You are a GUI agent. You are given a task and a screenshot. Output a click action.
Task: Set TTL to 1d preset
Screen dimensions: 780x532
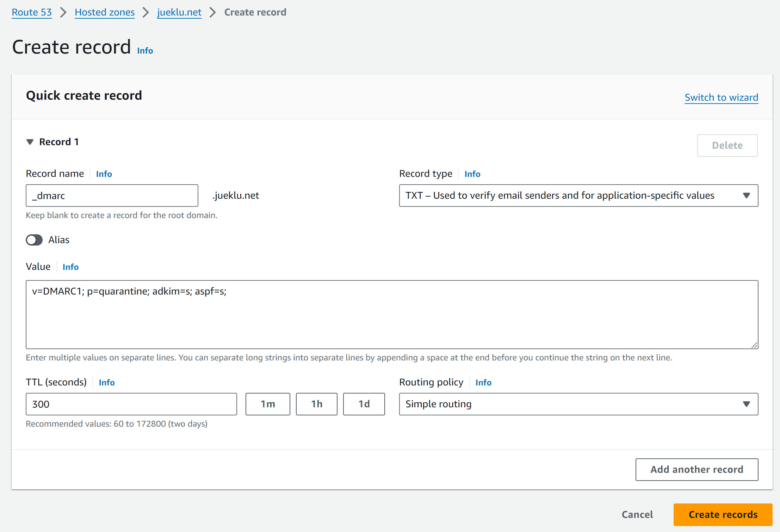364,404
